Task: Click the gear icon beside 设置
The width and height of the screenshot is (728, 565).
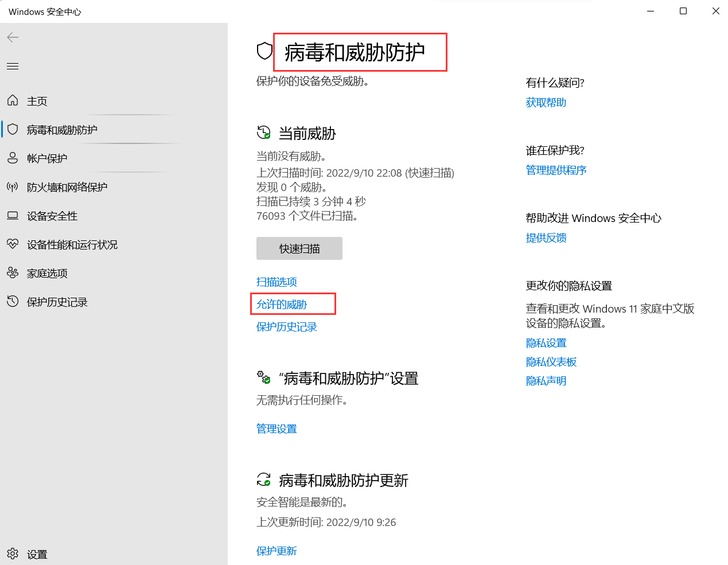Action: (x=13, y=554)
